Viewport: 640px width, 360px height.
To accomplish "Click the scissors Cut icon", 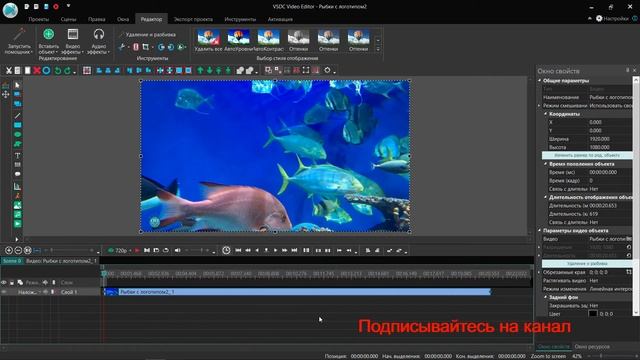I will pyautogui.click(x=9, y=71).
